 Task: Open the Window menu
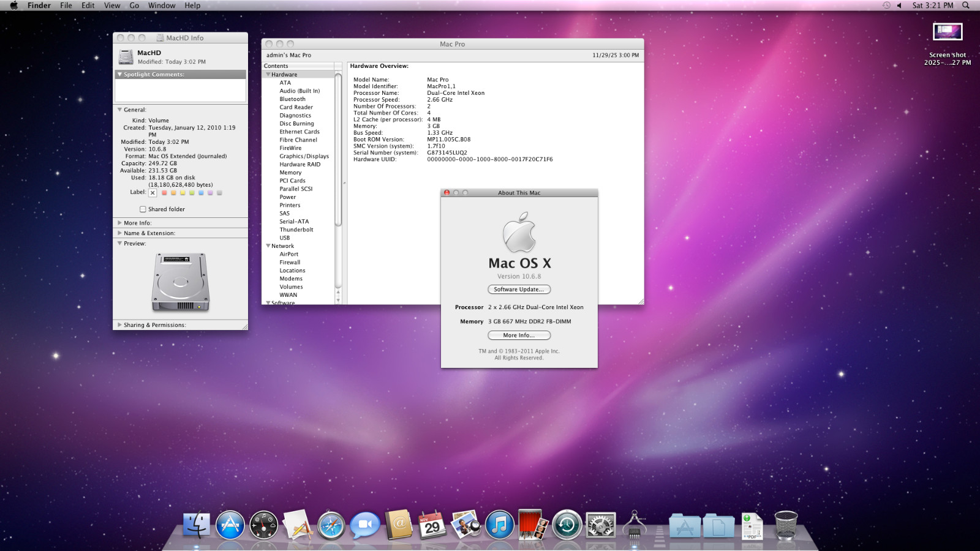[x=162, y=6]
